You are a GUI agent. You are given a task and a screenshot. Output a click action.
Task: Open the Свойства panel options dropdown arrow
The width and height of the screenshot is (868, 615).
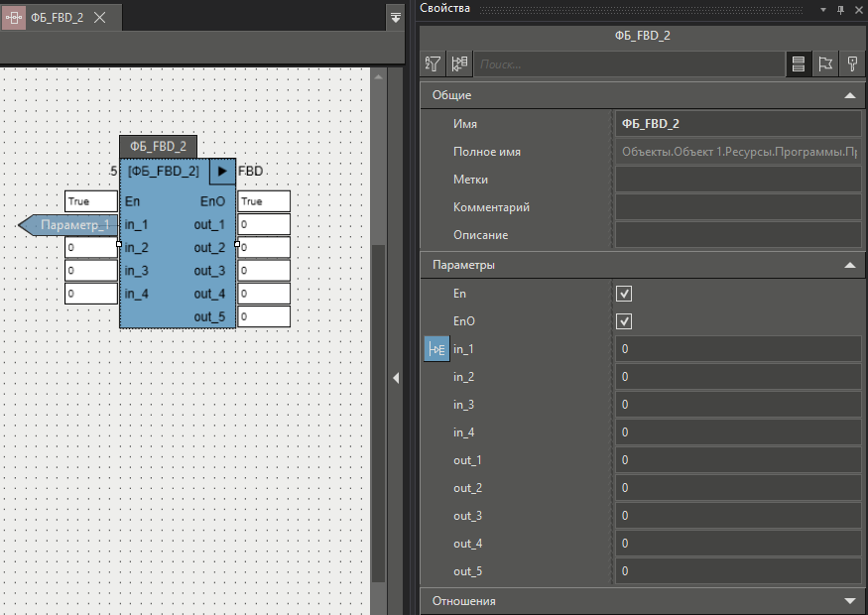(x=823, y=9)
